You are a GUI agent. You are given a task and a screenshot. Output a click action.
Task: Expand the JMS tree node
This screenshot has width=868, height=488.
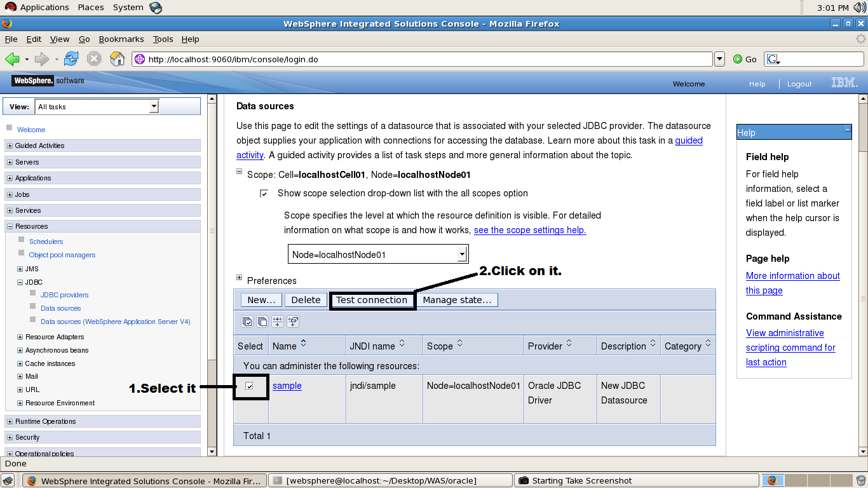click(x=20, y=269)
